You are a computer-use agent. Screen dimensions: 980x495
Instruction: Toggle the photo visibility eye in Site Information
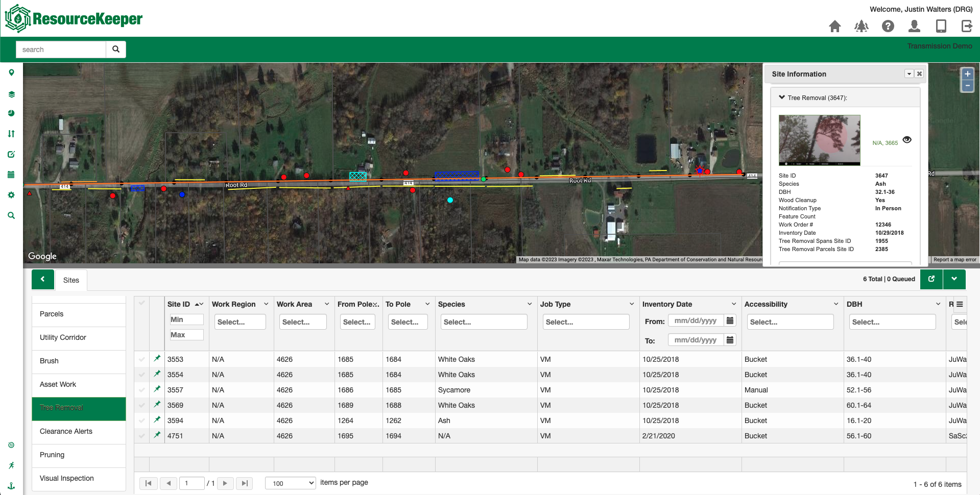tap(907, 139)
